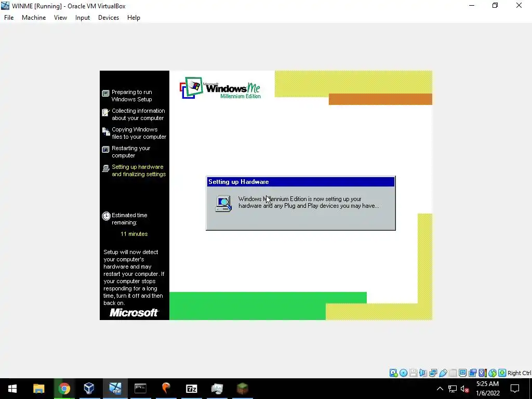This screenshot has height=399, width=532.
Task: Click the hard disk activity status icon
Action: [x=394, y=373]
